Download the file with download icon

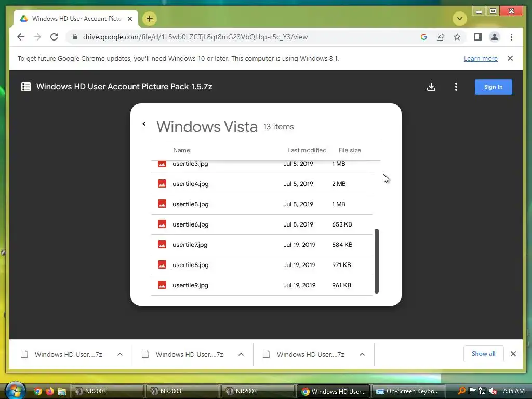431,87
